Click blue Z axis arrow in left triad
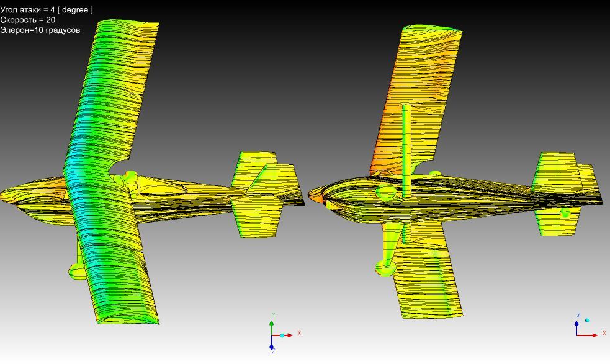The height and width of the screenshot is (364, 610). pos(272,346)
